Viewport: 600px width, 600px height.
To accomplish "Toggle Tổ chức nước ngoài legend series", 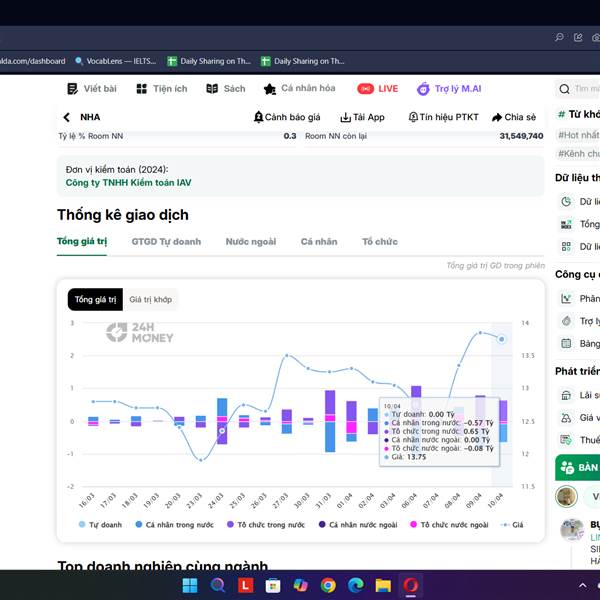I will click(x=449, y=525).
